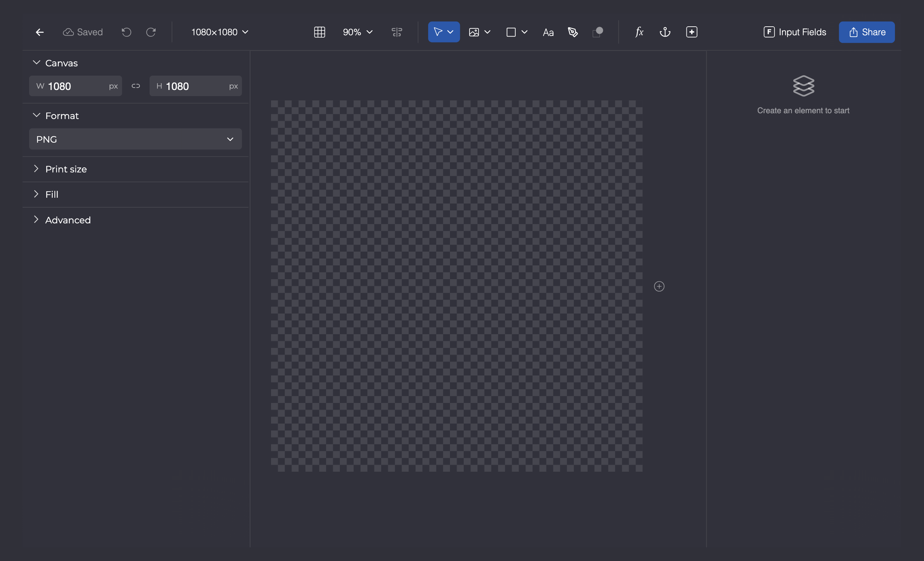Expand the Print size section
The width and height of the screenshot is (924, 561).
coord(36,169)
